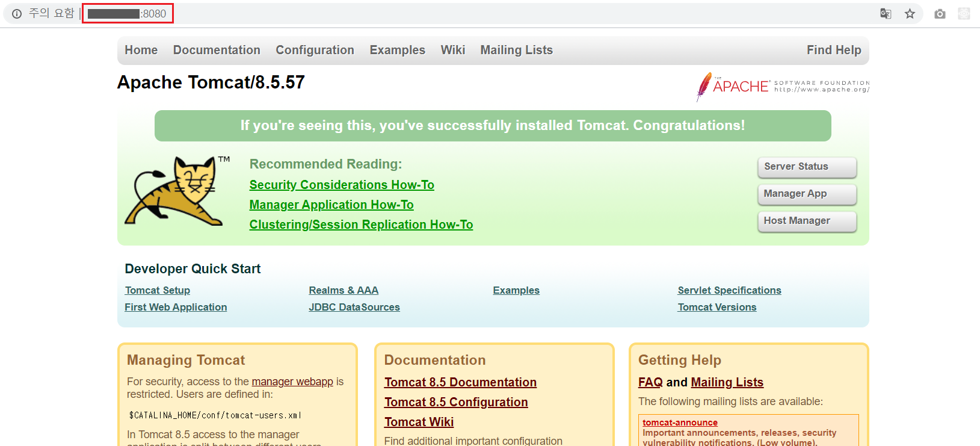
Task: Bookmark this page with the star icon
Action: pyautogui.click(x=910, y=14)
